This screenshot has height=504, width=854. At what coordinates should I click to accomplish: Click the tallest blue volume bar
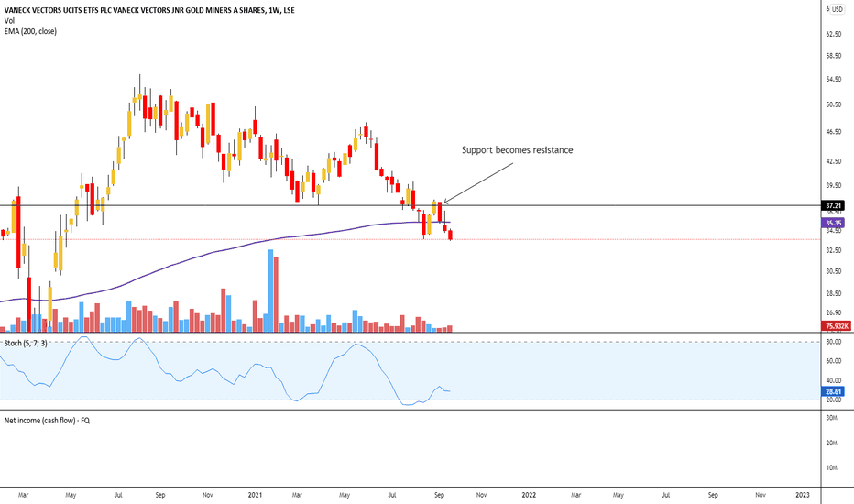pos(270,291)
